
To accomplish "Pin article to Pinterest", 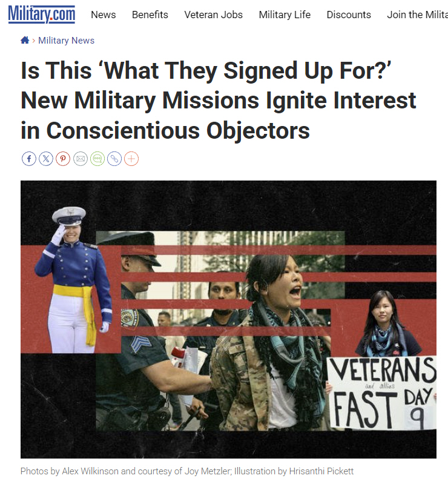I will 63,159.
